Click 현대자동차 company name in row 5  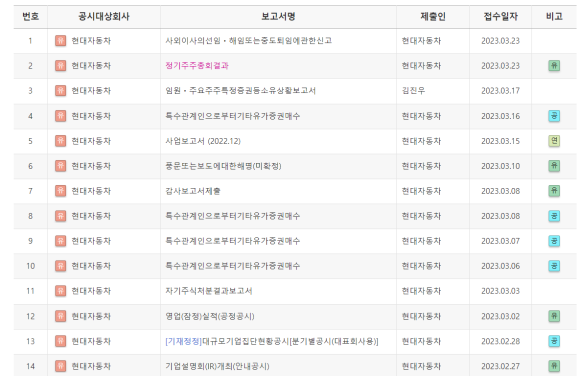pyautogui.click(x=91, y=141)
